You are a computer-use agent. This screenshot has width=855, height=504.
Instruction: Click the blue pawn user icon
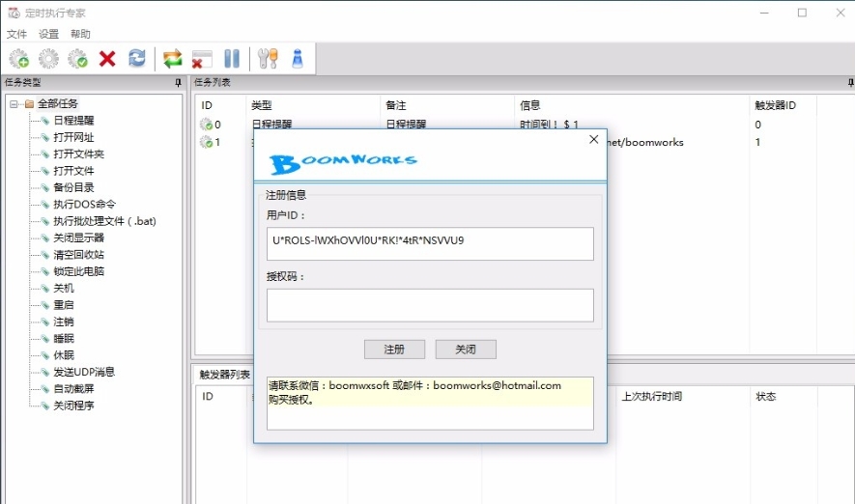coord(298,58)
